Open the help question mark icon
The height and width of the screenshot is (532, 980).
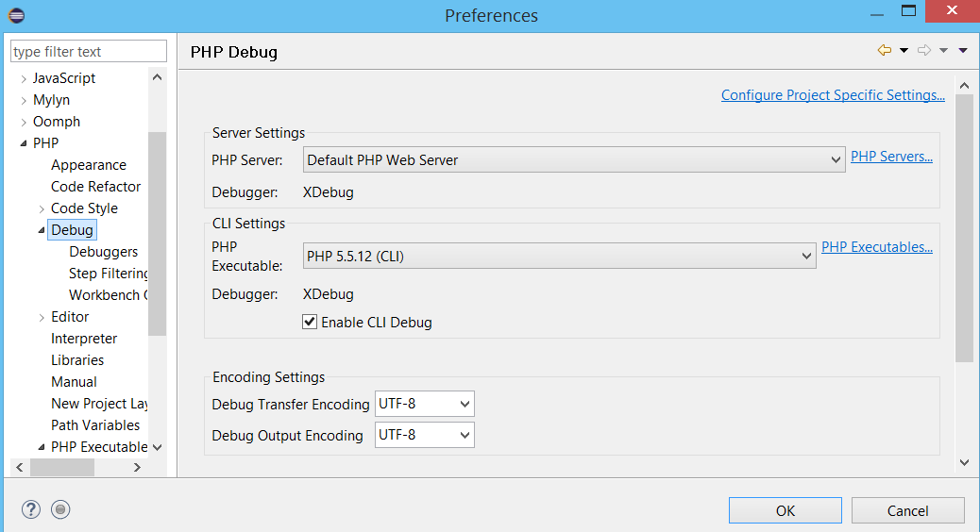(30, 509)
